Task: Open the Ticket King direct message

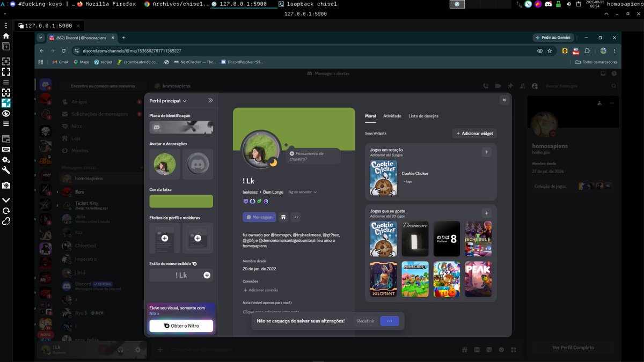Action: click(101, 205)
